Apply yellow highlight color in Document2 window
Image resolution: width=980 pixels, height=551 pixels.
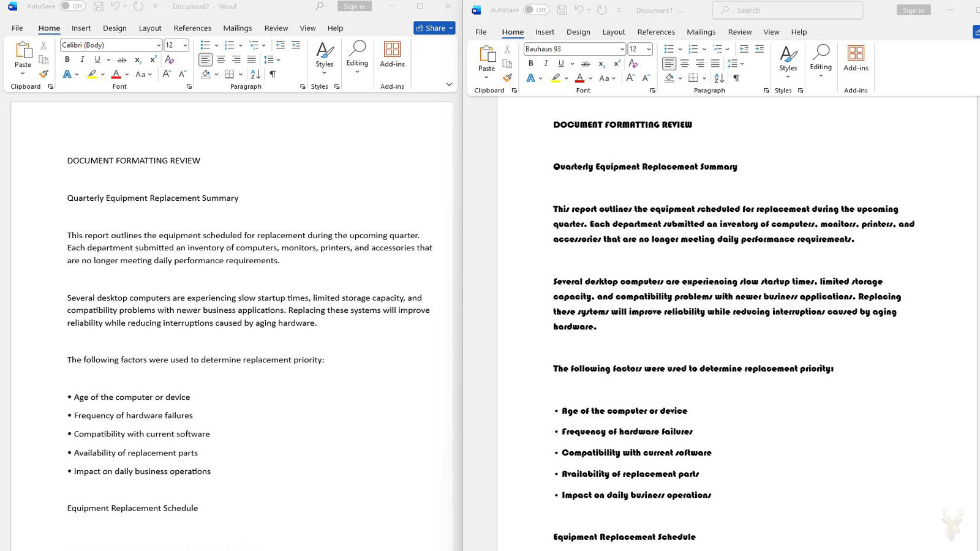click(92, 74)
